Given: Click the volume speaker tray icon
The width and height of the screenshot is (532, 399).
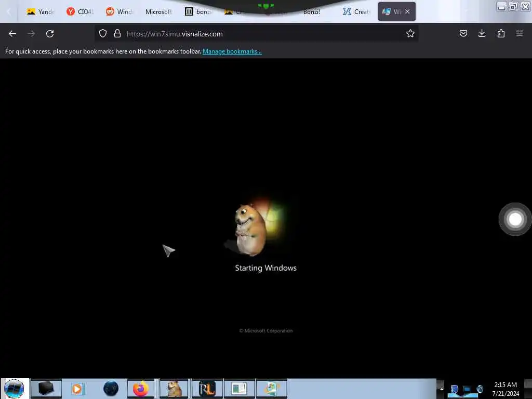Looking at the screenshot, I should coord(480,389).
